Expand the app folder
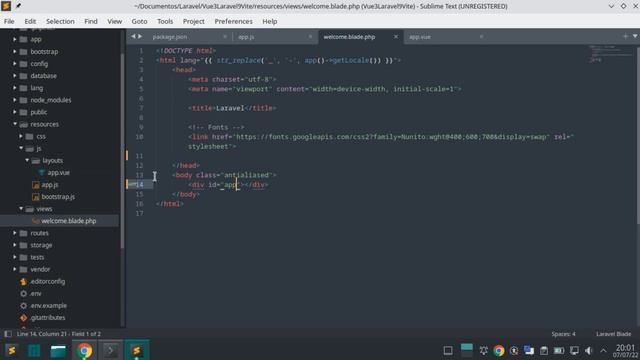This screenshot has width=640, height=360. click(15, 40)
